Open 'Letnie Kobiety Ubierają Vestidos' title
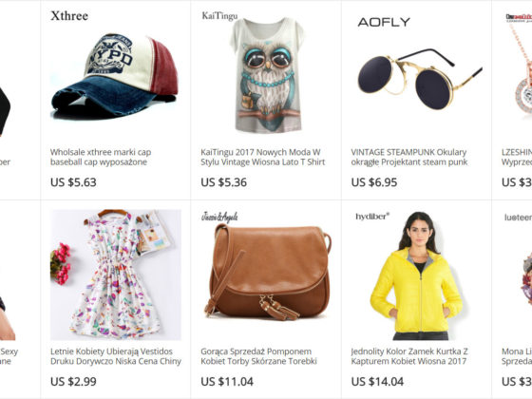532x399 pixels. click(x=116, y=356)
